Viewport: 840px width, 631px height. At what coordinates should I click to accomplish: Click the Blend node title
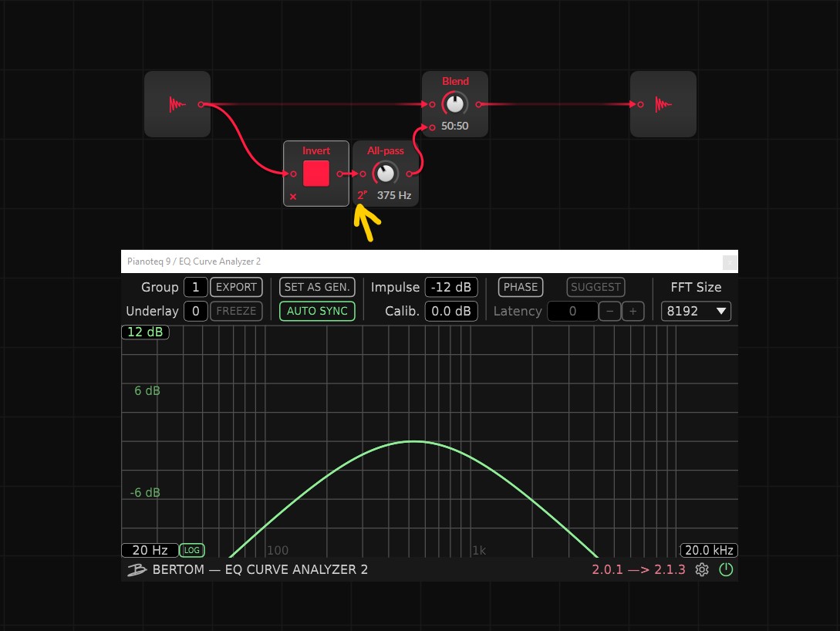[x=455, y=82]
